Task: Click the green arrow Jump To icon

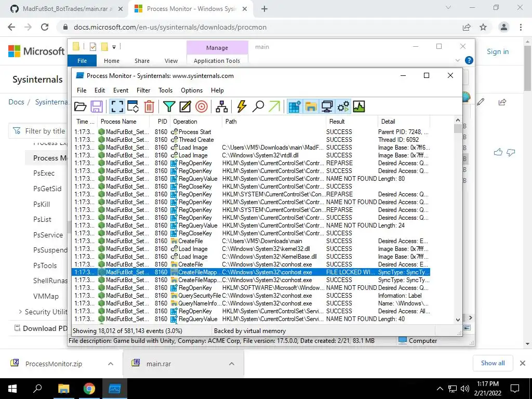Action: coord(274,107)
